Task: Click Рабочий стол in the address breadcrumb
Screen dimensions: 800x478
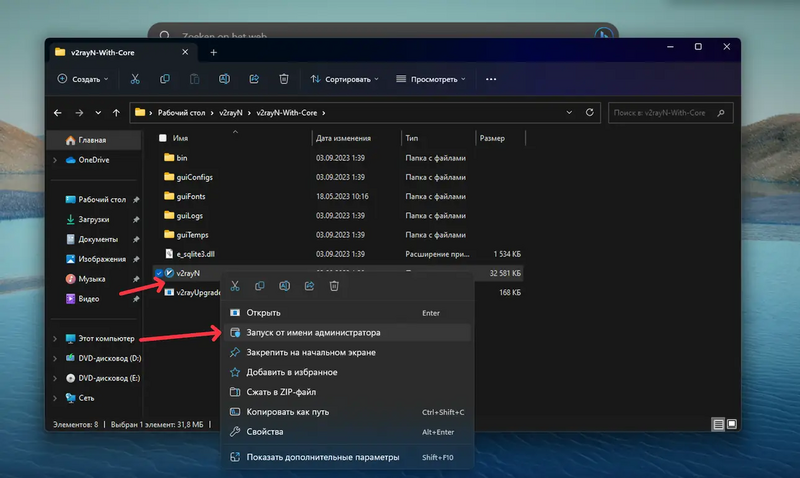Action: (x=181, y=113)
